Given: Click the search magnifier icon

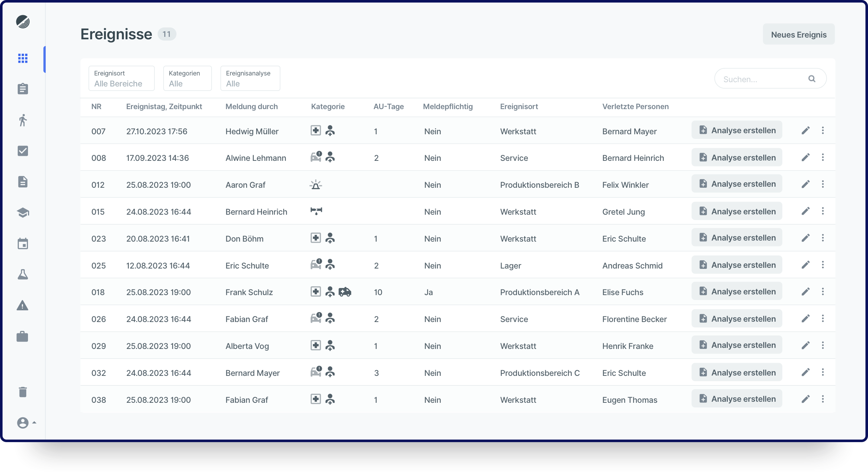Looking at the screenshot, I should click(812, 79).
